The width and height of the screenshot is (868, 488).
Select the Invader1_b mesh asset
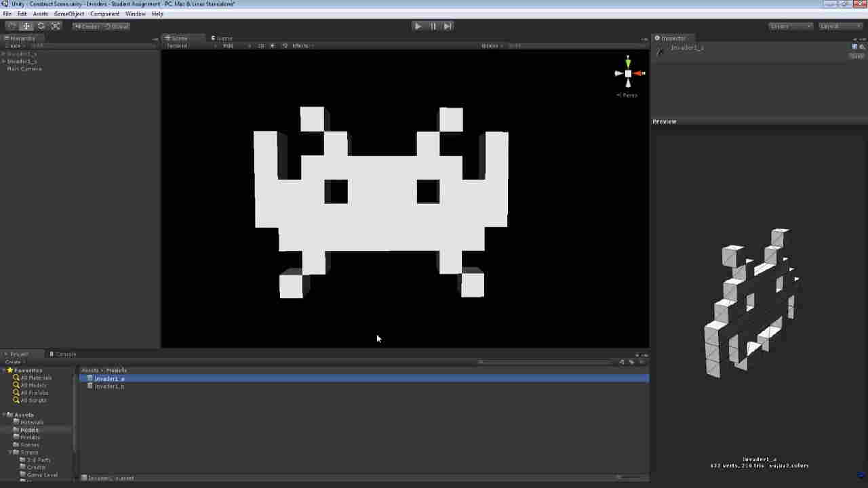click(x=108, y=386)
